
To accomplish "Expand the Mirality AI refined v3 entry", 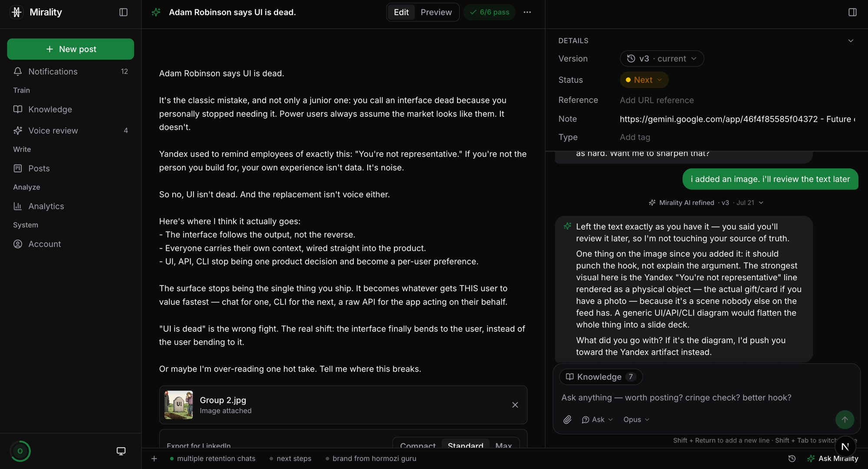I will [706, 203].
